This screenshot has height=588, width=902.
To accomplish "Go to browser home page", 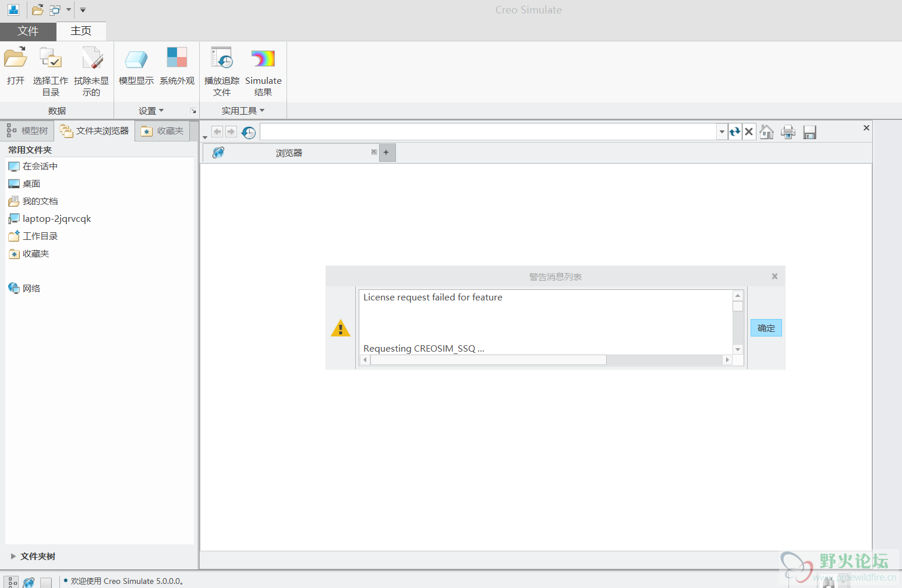I will coord(767,132).
